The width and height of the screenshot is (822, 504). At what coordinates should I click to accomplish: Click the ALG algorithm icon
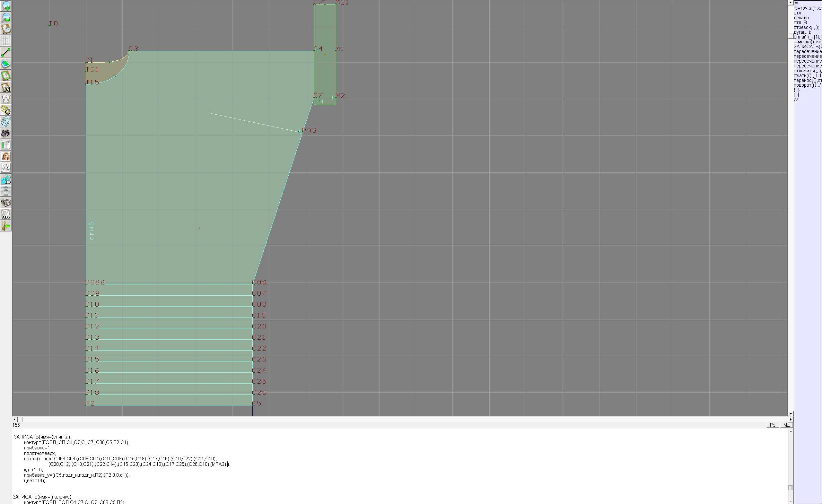6,214
